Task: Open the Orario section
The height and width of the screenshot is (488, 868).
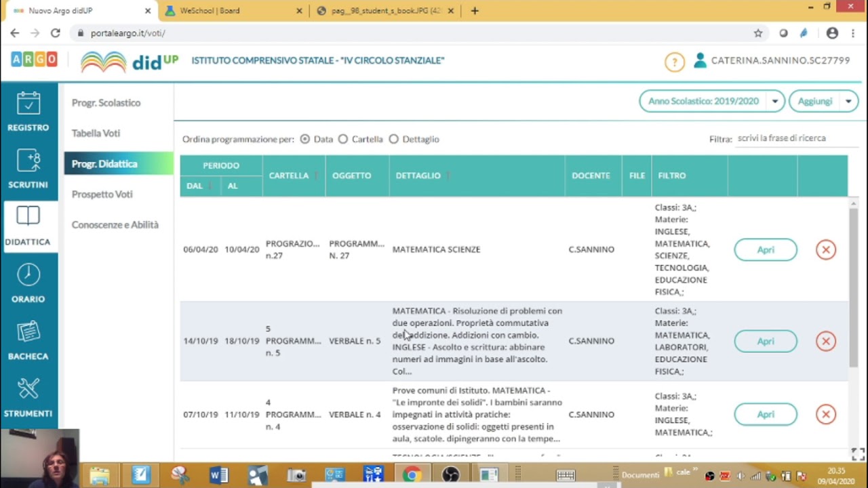Action: 28,283
